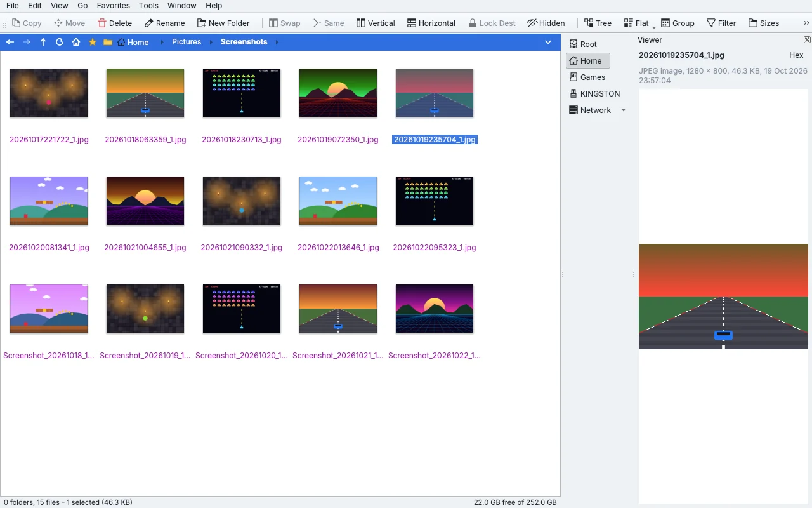Rename the selected file via the toolbar
812x508 pixels.
[164, 23]
